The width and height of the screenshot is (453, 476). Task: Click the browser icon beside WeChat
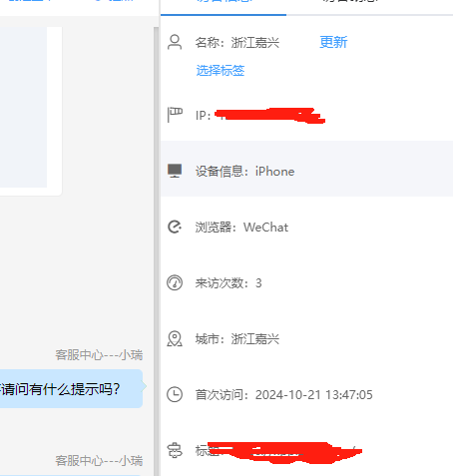(x=175, y=227)
